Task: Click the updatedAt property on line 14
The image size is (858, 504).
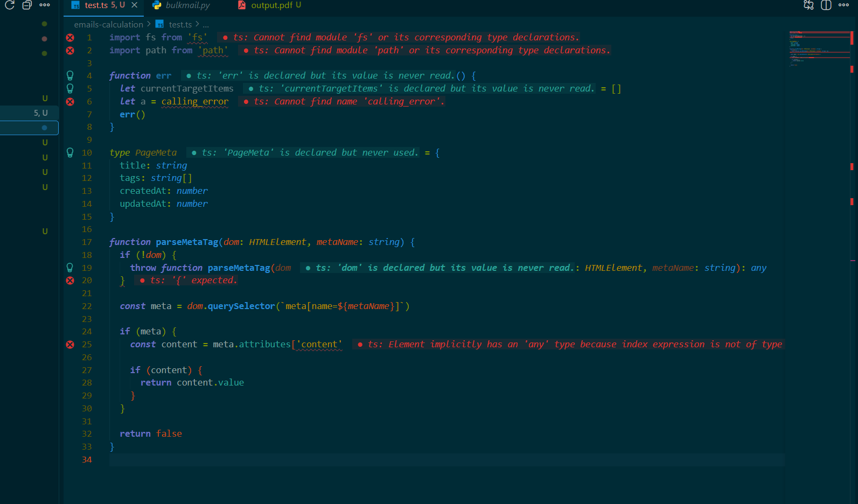Action: [x=143, y=204]
